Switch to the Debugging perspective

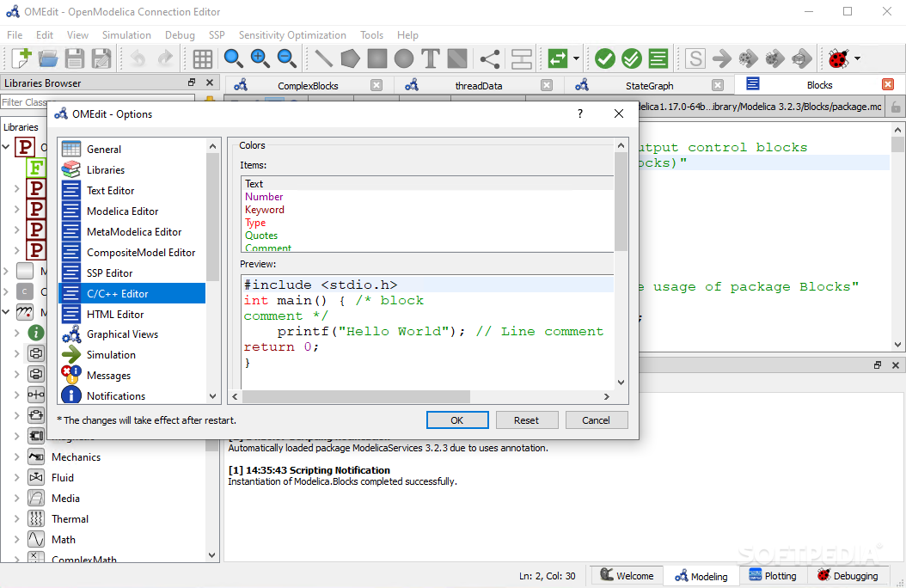(x=848, y=576)
